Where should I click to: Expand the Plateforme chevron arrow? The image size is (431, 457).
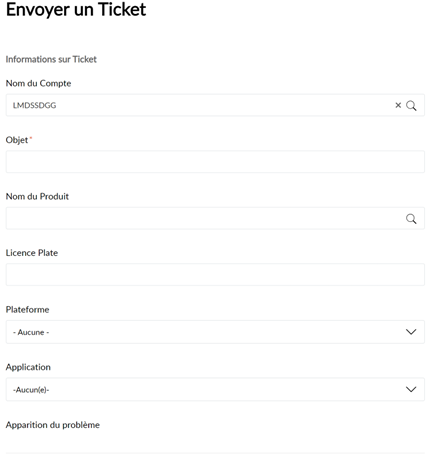(x=411, y=332)
